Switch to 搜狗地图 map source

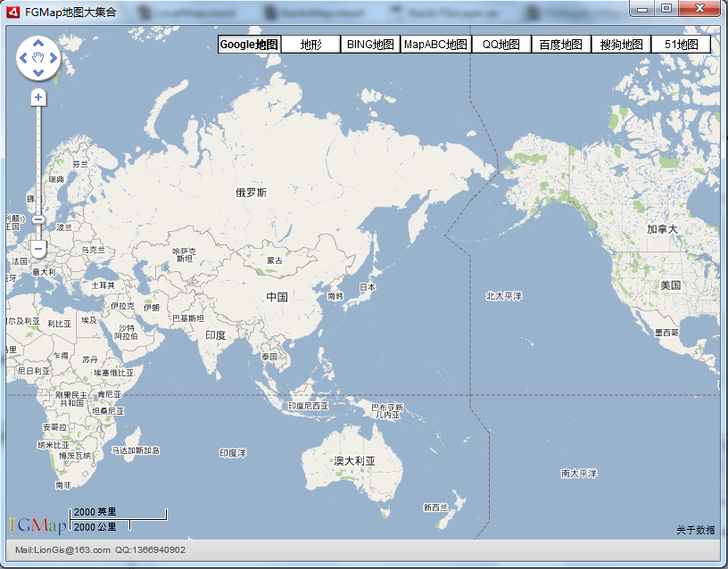click(x=621, y=45)
